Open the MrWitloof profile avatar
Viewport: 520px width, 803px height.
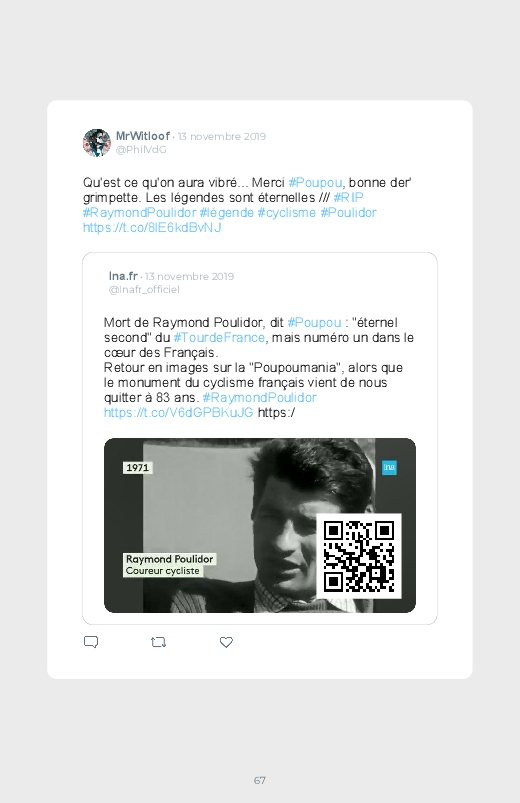coord(97,142)
